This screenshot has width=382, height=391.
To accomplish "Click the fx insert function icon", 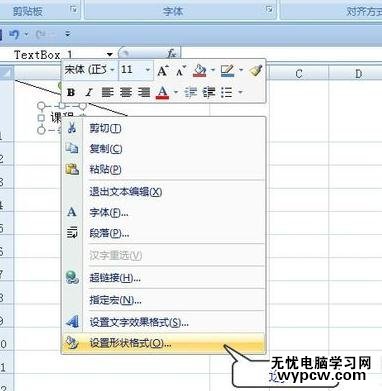I will pyautogui.click(x=171, y=54).
